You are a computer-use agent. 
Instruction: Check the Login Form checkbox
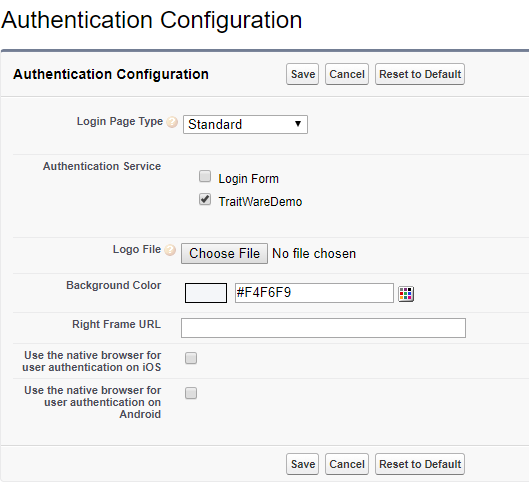click(205, 176)
